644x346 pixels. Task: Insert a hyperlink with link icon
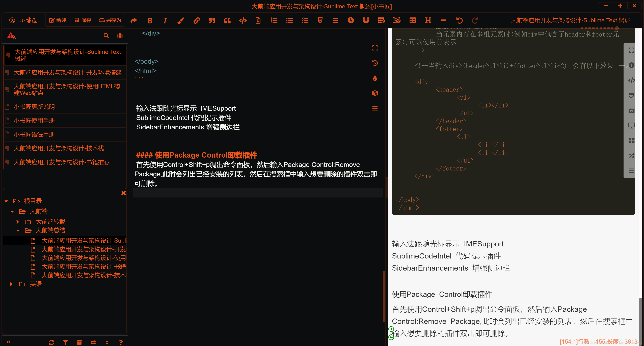pyautogui.click(x=197, y=20)
